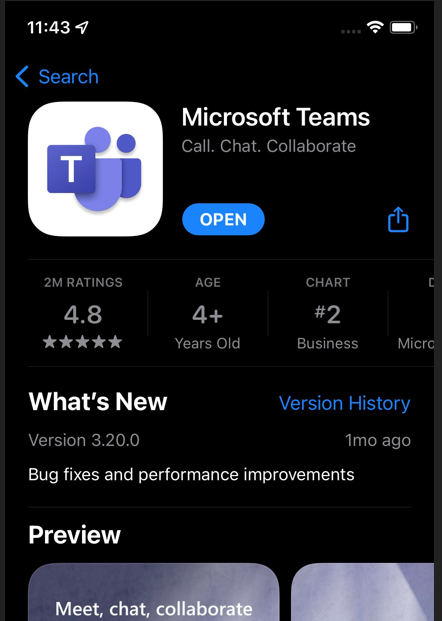This screenshot has width=442, height=621.
Task: Select the Age 4+ Years Old info
Action: (x=208, y=313)
